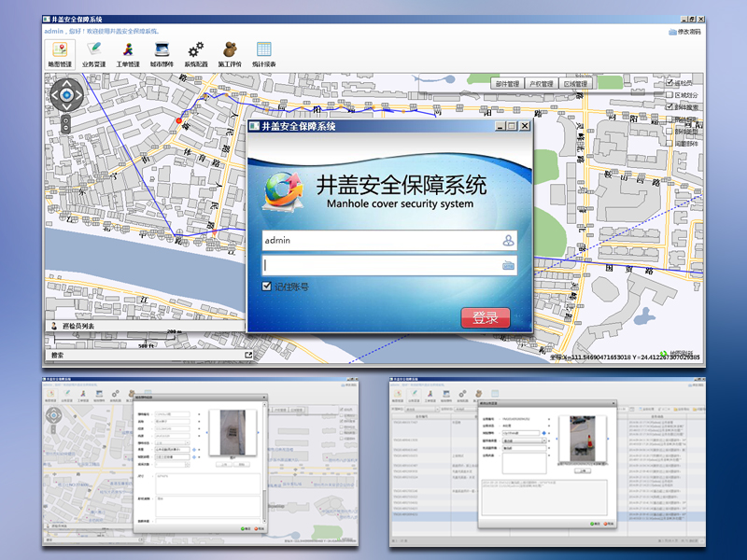This screenshot has width=747, height=560.
Task: Click the red 登录 login button
Action: 486,317
